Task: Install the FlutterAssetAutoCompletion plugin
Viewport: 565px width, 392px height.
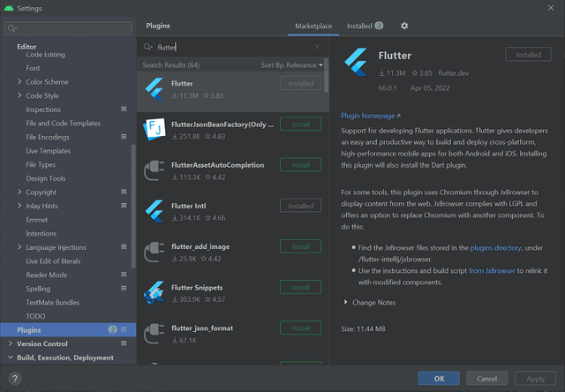Action: (x=300, y=165)
